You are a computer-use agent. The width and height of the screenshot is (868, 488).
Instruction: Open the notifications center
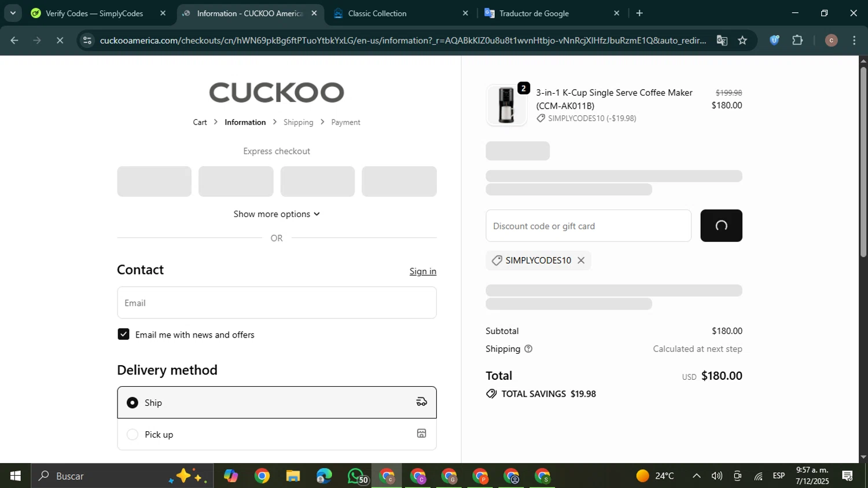click(x=848, y=476)
